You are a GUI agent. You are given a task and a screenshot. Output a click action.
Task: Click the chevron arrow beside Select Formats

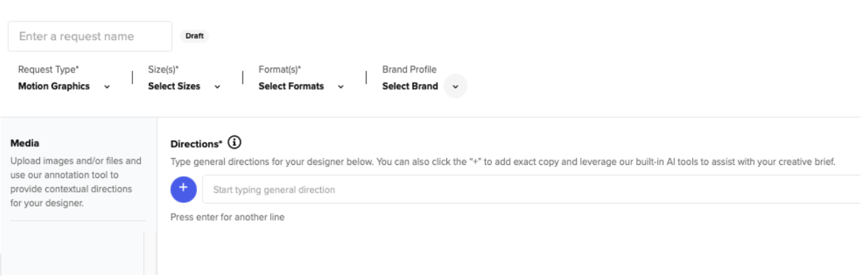[340, 87]
